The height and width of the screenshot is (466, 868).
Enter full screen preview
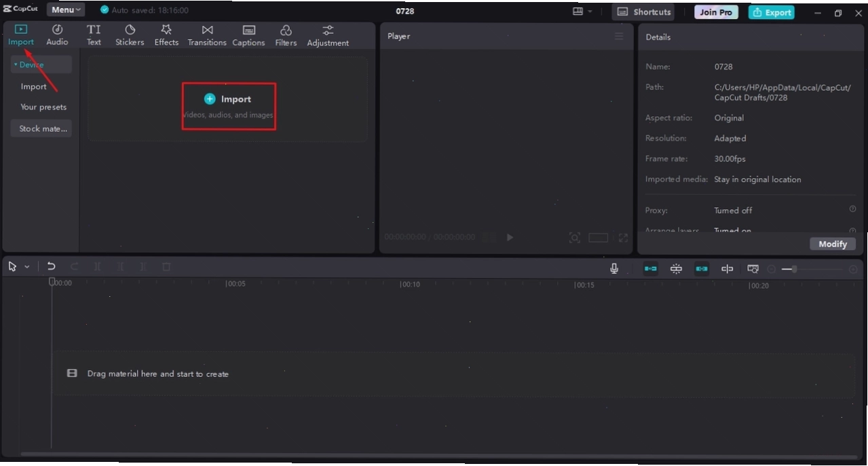click(x=623, y=237)
